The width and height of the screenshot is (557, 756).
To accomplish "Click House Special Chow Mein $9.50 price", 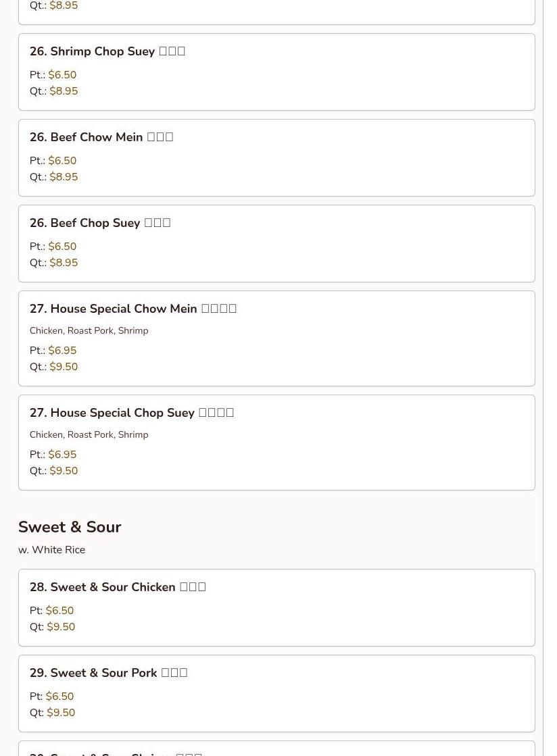I will (x=64, y=367).
